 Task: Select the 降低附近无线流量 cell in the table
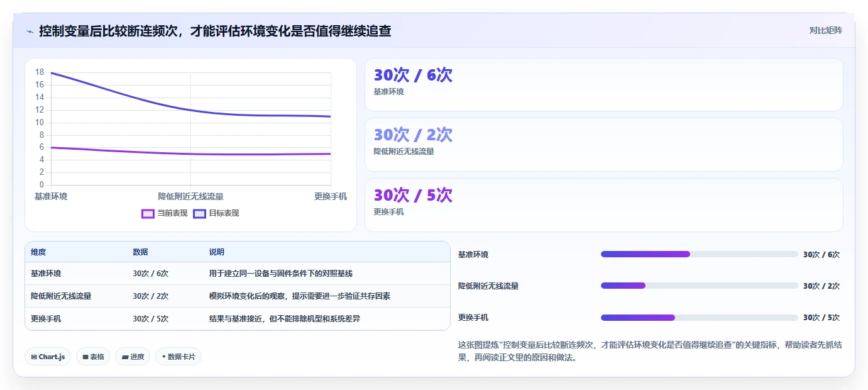pos(61,296)
